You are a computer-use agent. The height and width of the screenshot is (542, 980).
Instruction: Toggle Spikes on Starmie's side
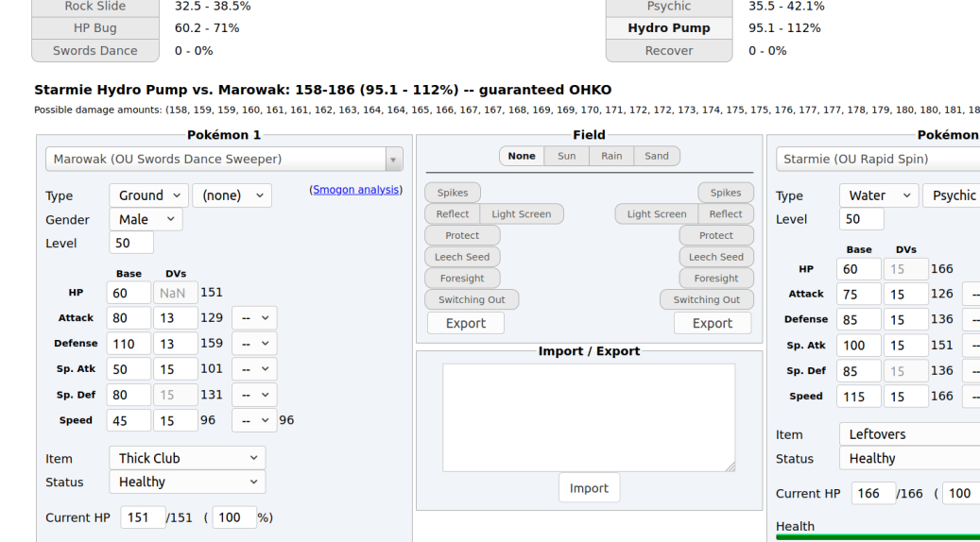726,193
